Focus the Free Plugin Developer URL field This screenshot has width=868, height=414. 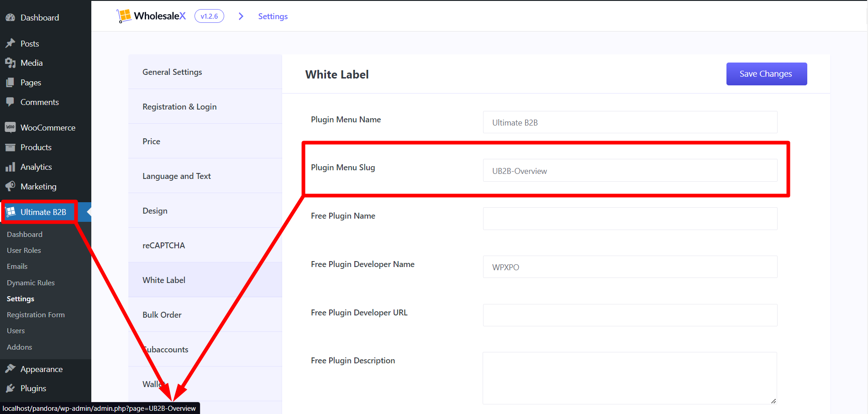coord(630,315)
